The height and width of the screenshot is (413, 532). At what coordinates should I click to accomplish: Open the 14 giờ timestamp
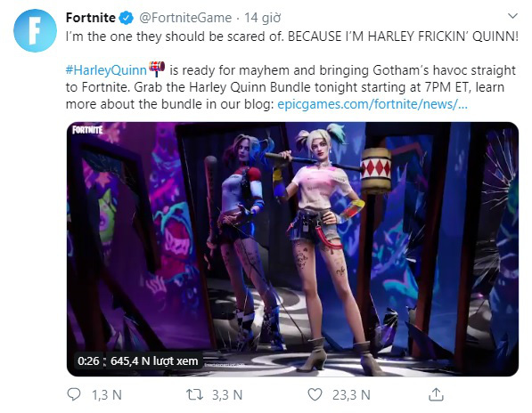tap(263, 18)
